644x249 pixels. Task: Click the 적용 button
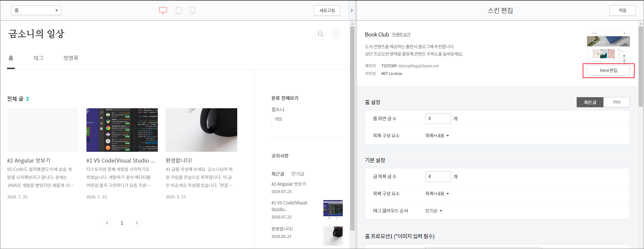pyautogui.click(x=623, y=10)
